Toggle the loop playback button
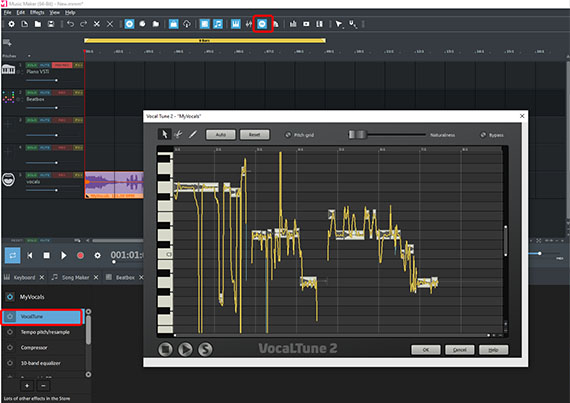 [x=12, y=255]
